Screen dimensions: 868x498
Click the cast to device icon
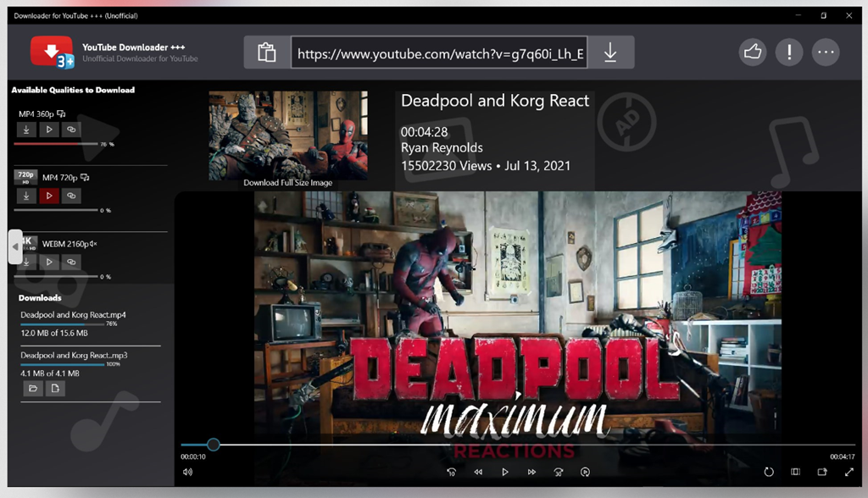[822, 472]
